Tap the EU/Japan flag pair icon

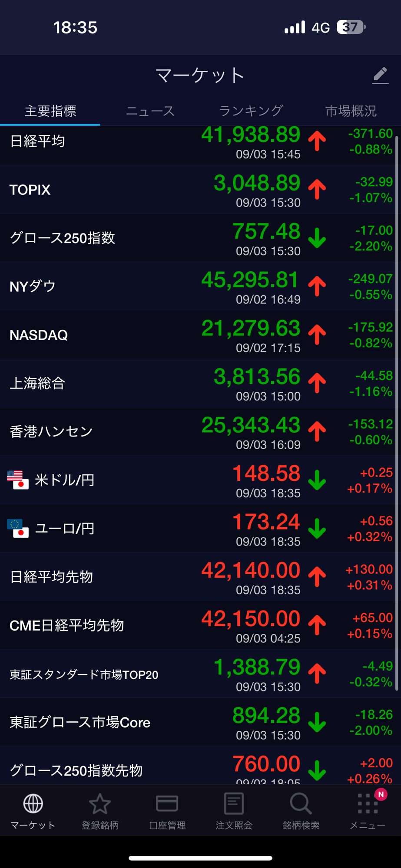point(18,528)
